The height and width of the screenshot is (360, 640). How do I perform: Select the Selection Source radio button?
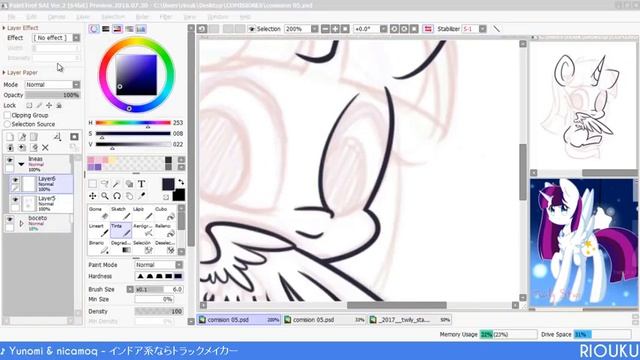[x=7, y=124]
